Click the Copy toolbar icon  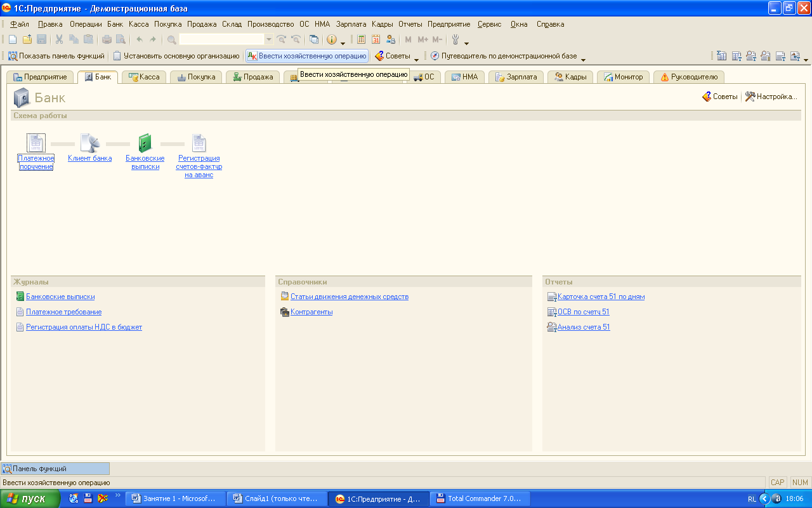coord(74,39)
